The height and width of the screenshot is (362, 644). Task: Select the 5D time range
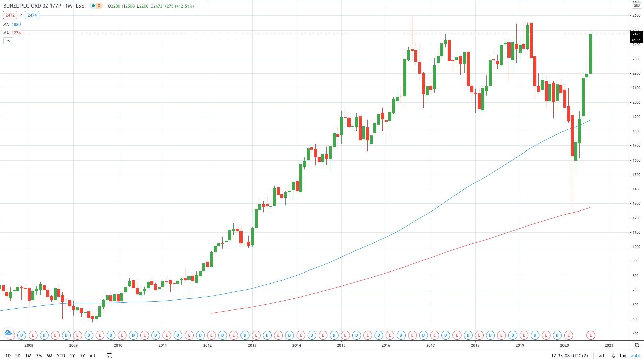[x=18, y=356]
